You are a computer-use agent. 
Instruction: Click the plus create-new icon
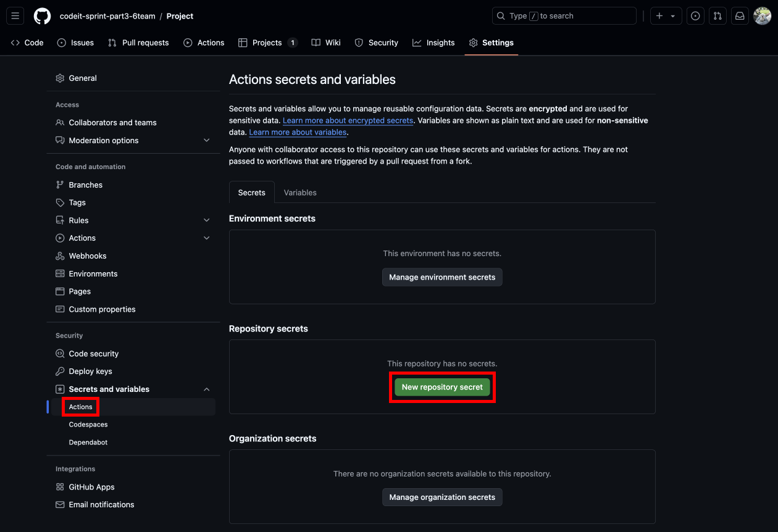(x=659, y=16)
